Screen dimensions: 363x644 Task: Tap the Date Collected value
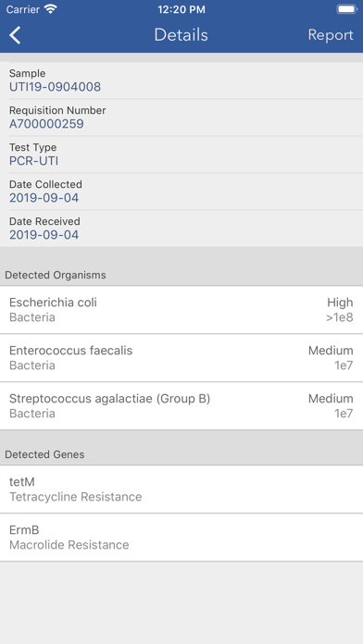44,198
